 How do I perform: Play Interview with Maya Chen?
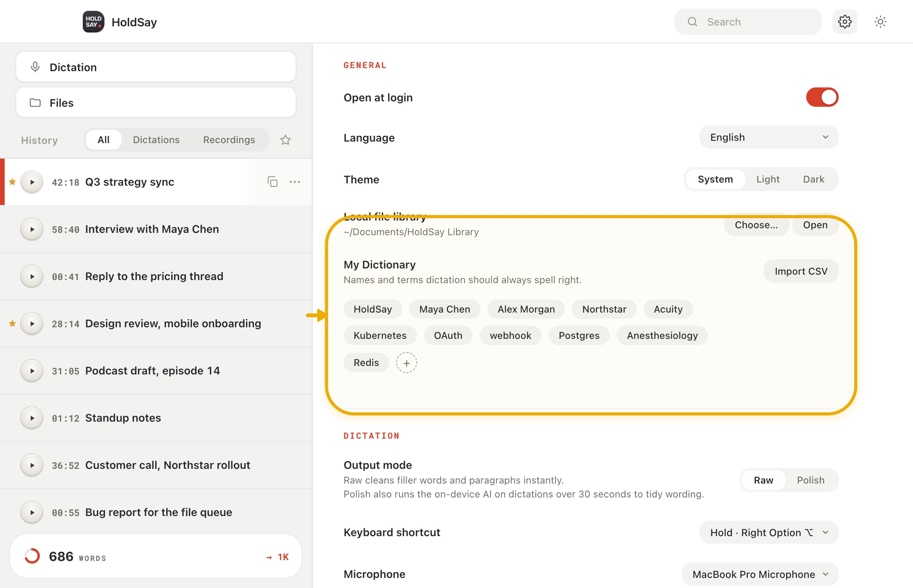pyautogui.click(x=32, y=229)
